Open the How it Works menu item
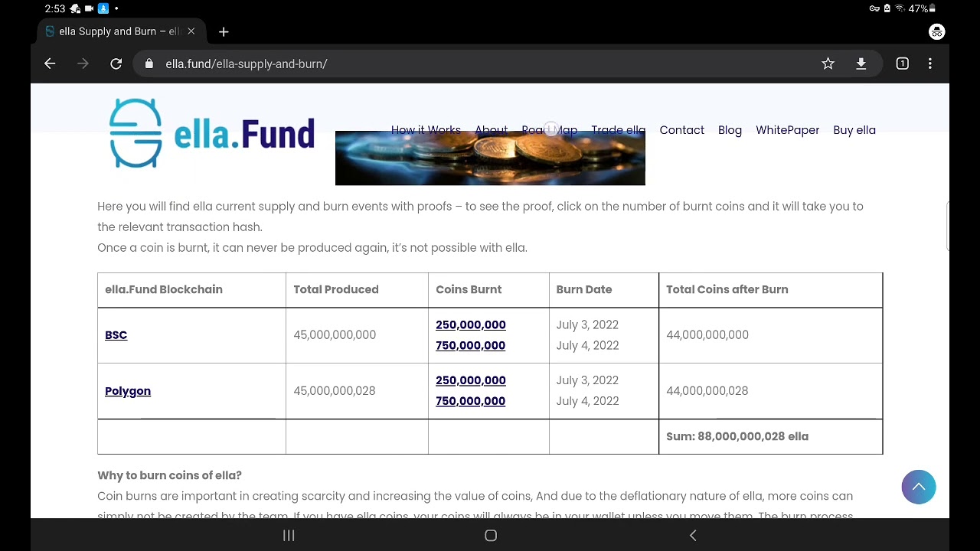 (x=426, y=130)
